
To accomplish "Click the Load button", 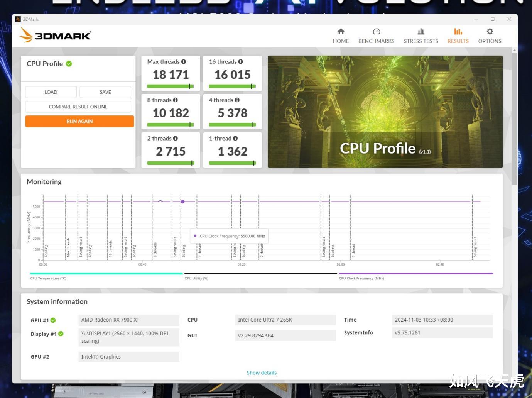I will click(x=51, y=92).
